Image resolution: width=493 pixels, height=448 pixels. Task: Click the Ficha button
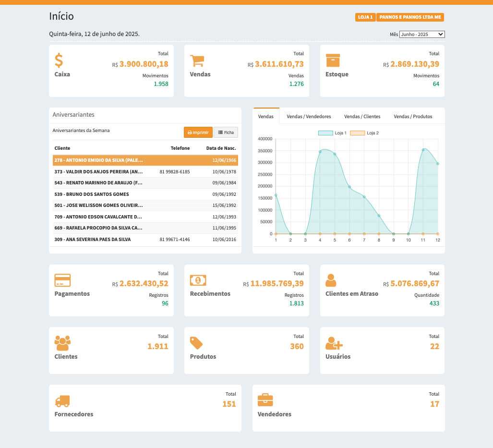(226, 133)
